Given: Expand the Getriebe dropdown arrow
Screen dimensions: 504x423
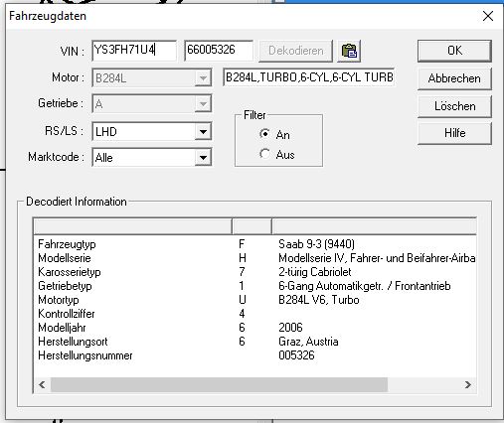Looking at the screenshot, I should coord(203,104).
